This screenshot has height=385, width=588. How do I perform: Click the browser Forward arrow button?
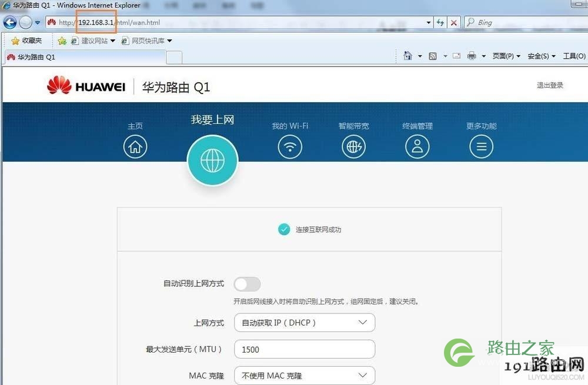(25, 22)
